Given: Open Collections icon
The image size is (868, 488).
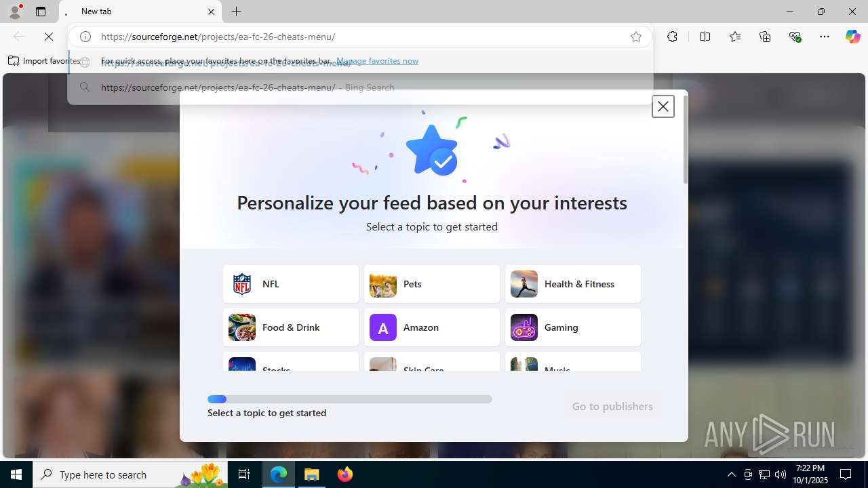Looking at the screenshot, I should coord(765,37).
